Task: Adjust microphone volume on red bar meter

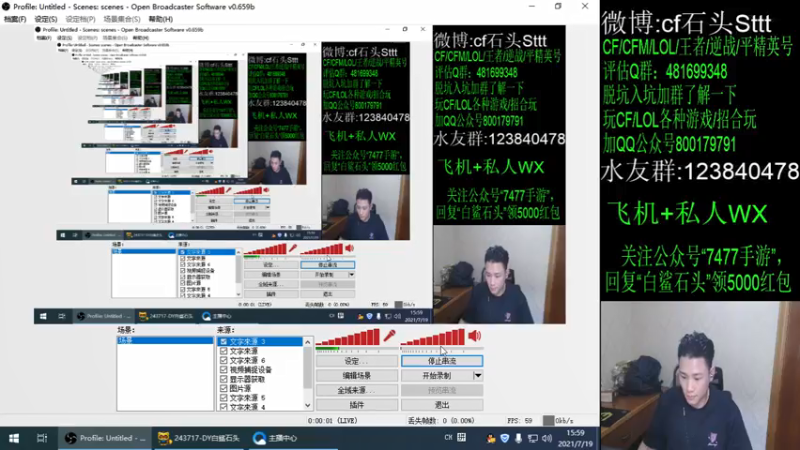Action: coord(349,337)
